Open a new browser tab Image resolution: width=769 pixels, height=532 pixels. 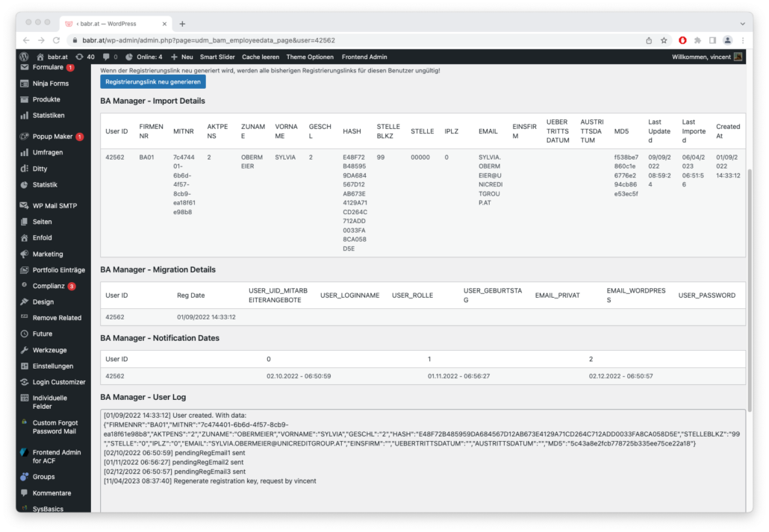pos(182,24)
